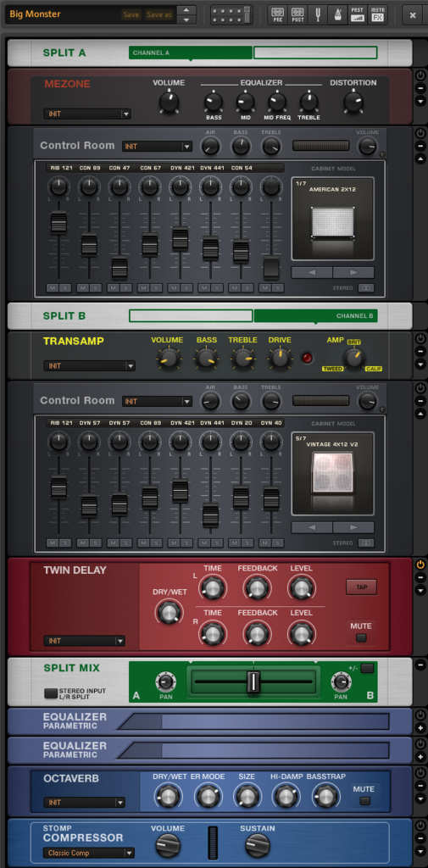Select previous preset with down arrow

186,20
